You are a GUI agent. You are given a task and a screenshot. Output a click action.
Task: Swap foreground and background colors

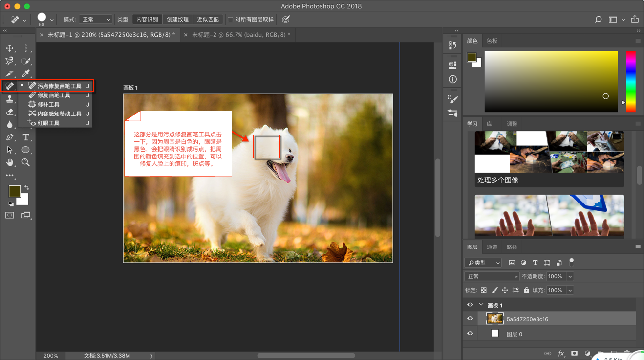coord(27,187)
